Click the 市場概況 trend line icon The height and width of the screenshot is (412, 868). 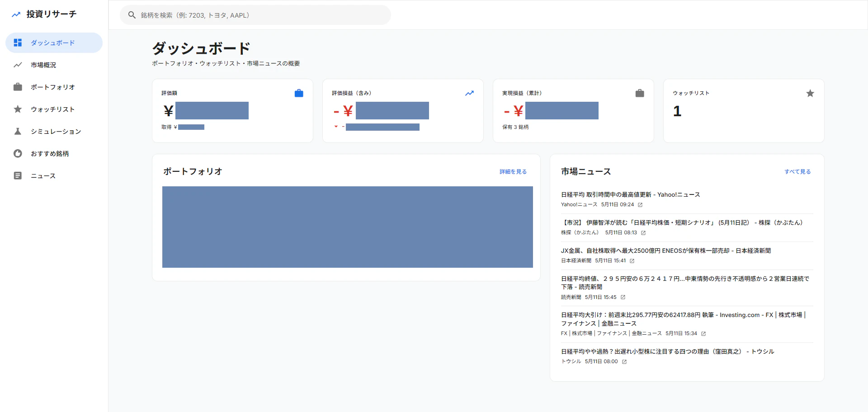click(18, 65)
